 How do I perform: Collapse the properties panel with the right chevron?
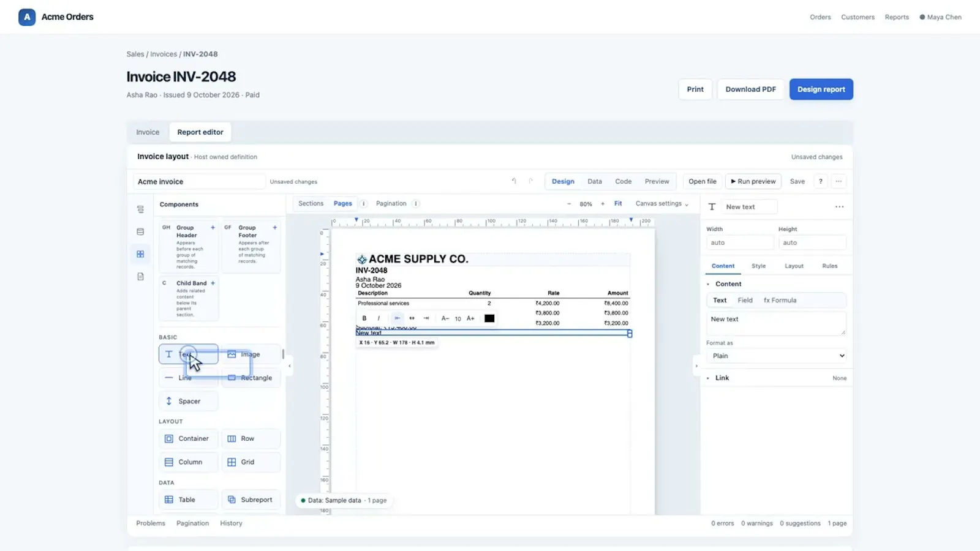pos(696,366)
